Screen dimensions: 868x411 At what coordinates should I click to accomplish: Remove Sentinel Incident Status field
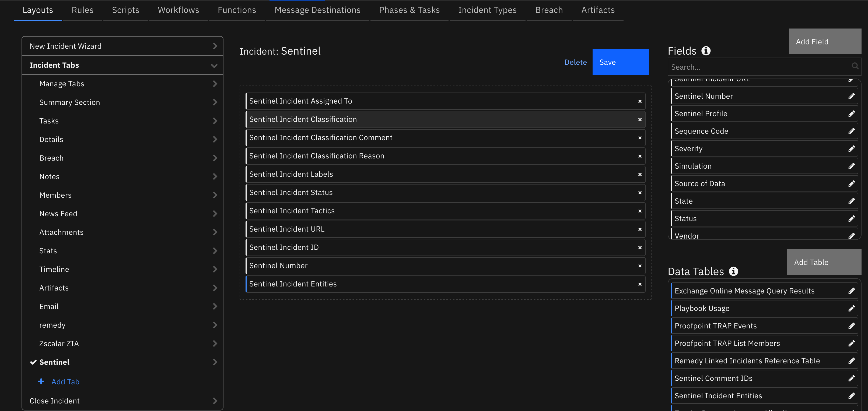pos(639,193)
